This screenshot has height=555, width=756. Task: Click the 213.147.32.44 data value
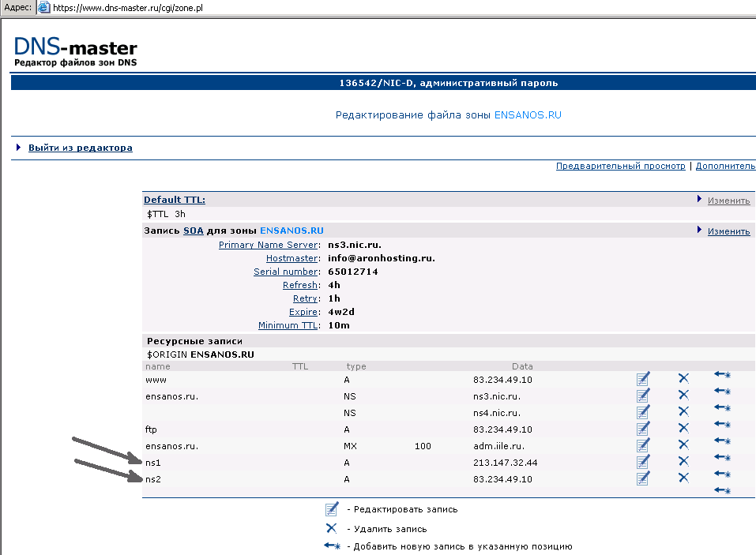point(505,463)
